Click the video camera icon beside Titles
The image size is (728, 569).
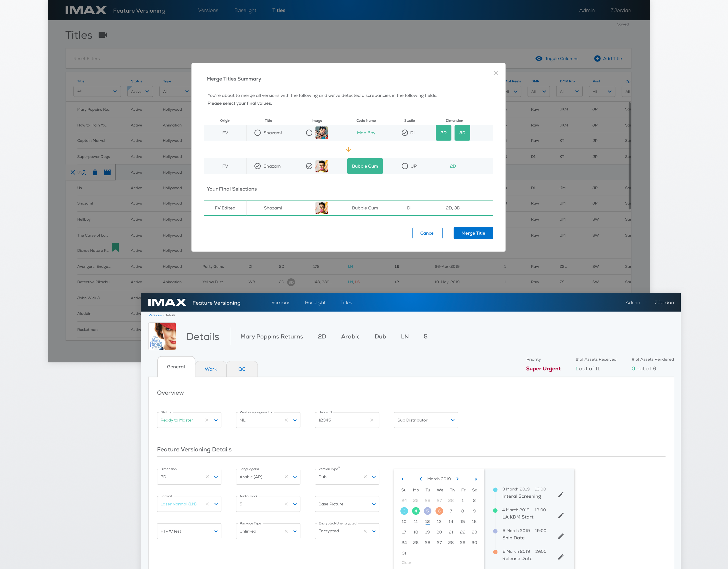pos(103,35)
